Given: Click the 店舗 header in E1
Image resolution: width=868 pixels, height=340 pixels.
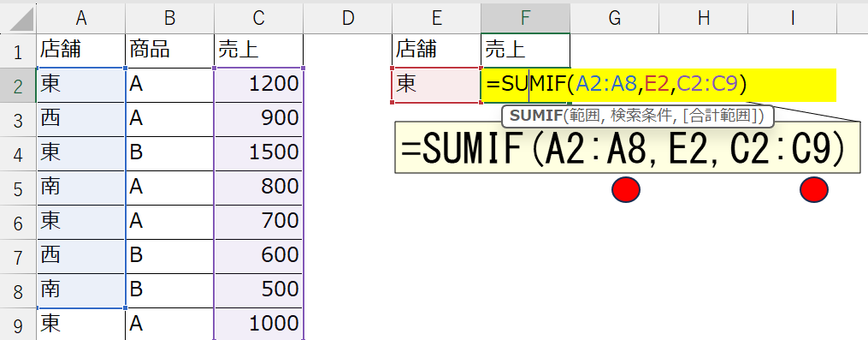Looking at the screenshot, I should point(436,51).
